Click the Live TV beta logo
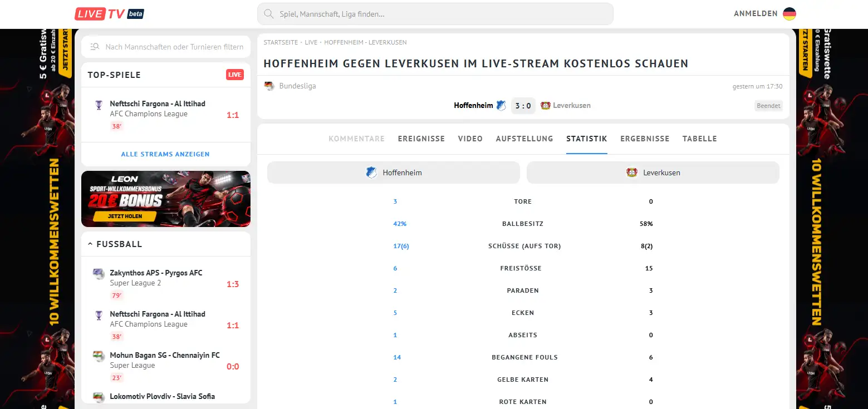 110,14
